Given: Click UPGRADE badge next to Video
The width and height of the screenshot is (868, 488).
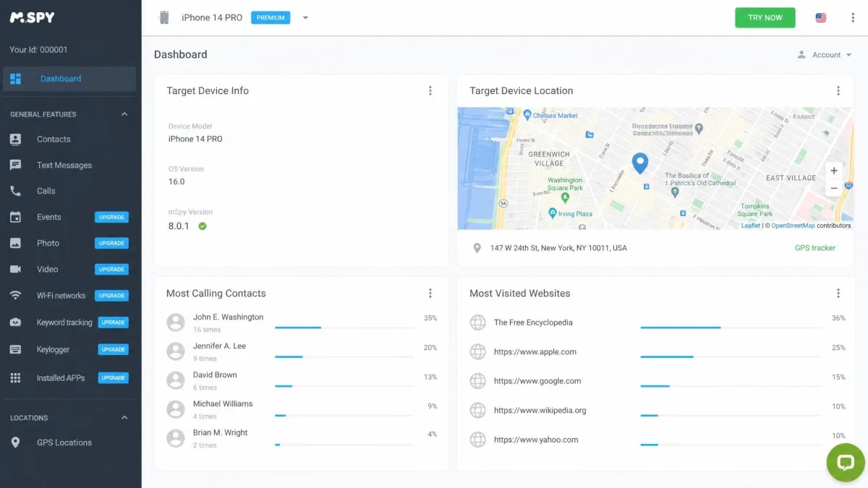Looking at the screenshot, I should (x=111, y=269).
